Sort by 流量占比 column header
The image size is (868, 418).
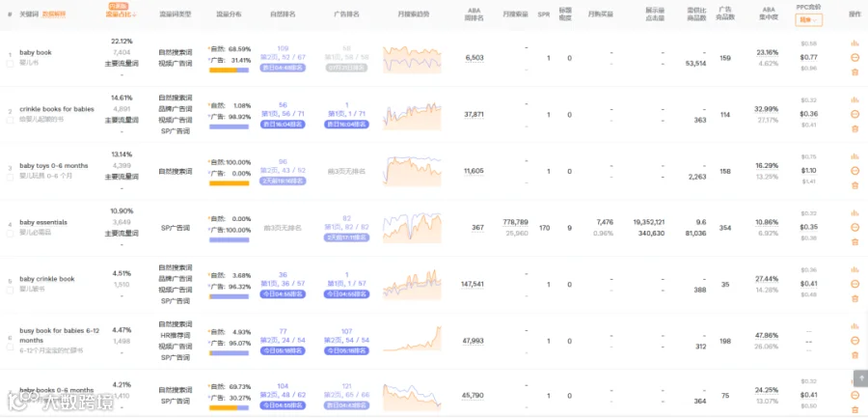[122, 14]
